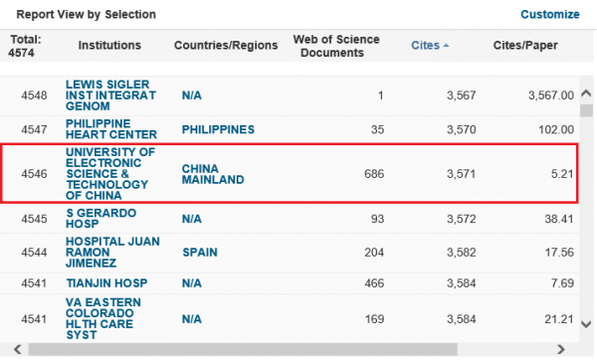Click the vertical scrollbar thumb
This screenshot has width=597, height=364.
click(x=586, y=110)
